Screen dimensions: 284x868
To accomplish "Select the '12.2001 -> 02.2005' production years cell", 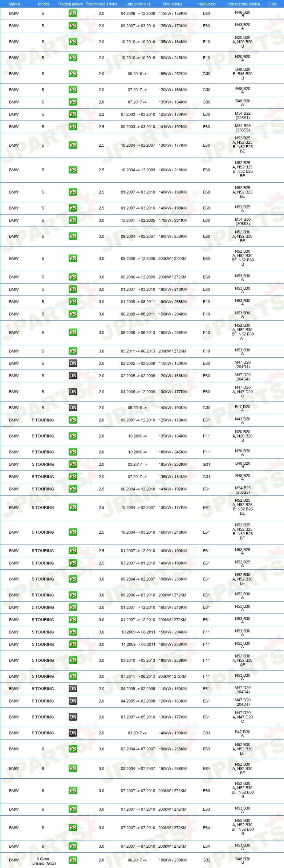I will 138,220.
